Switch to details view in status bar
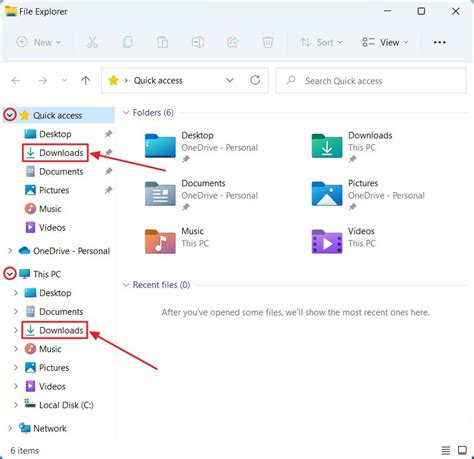This screenshot has height=459, width=474. coord(446,450)
